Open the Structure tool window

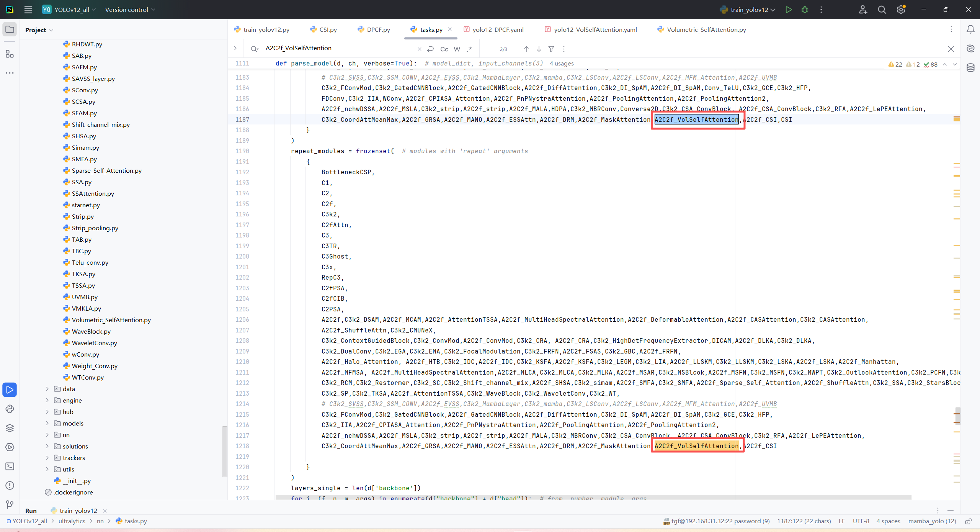tap(10, 54)
